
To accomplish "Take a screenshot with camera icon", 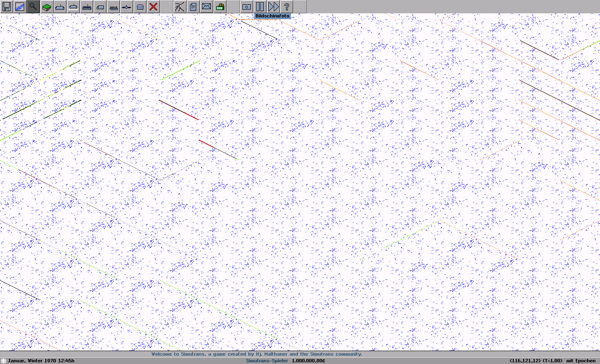I will 247,7.
